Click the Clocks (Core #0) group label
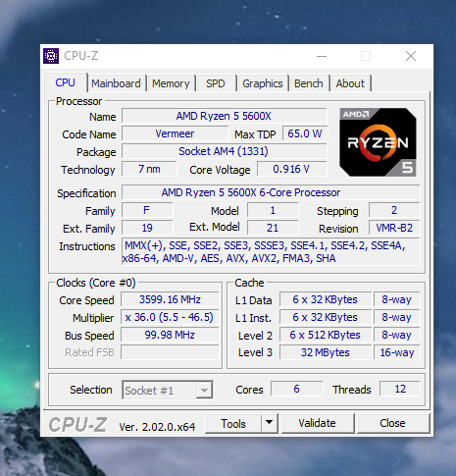 tap(96, 283)
